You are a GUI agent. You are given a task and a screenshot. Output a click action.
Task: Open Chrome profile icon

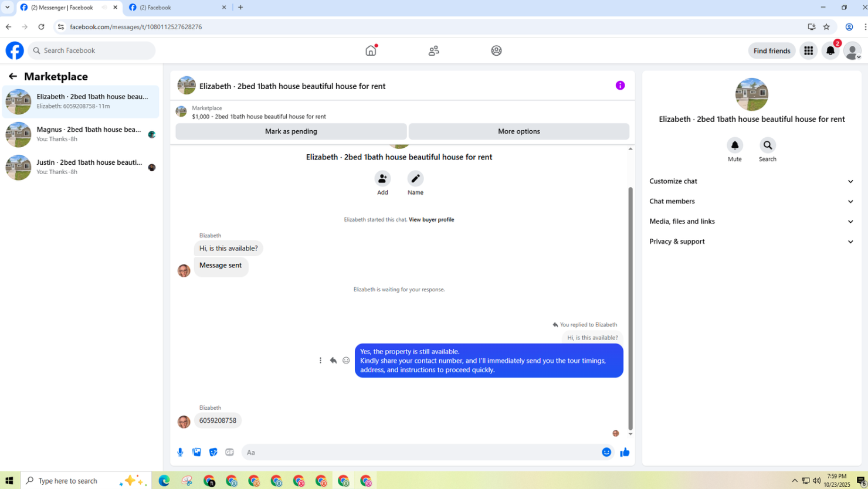coord(849,27)
